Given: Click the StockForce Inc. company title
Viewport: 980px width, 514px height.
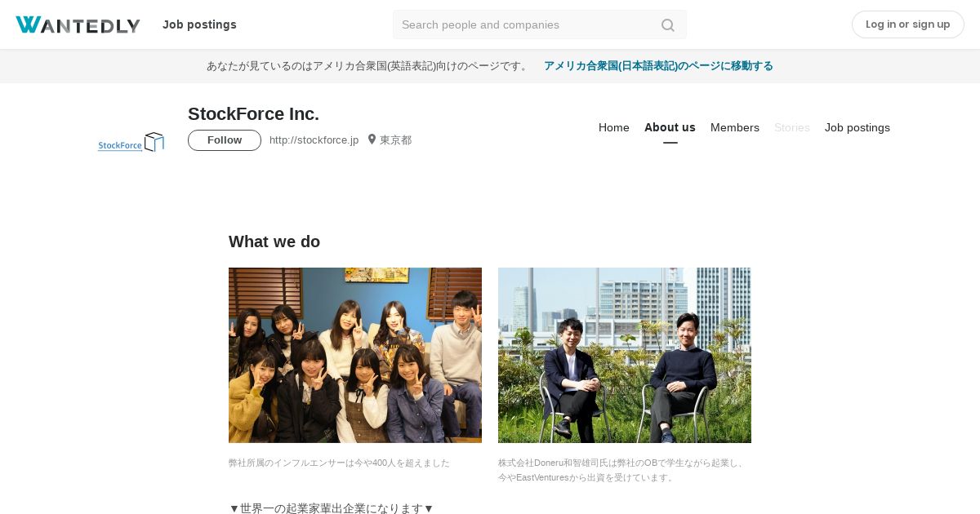Looking at the screenshot, I should point(253,114).
